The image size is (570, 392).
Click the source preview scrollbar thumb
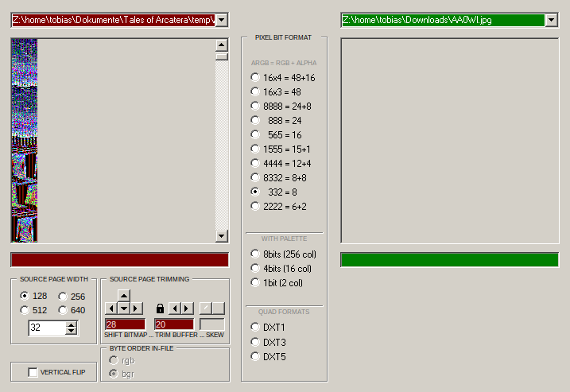click(222, 56)
